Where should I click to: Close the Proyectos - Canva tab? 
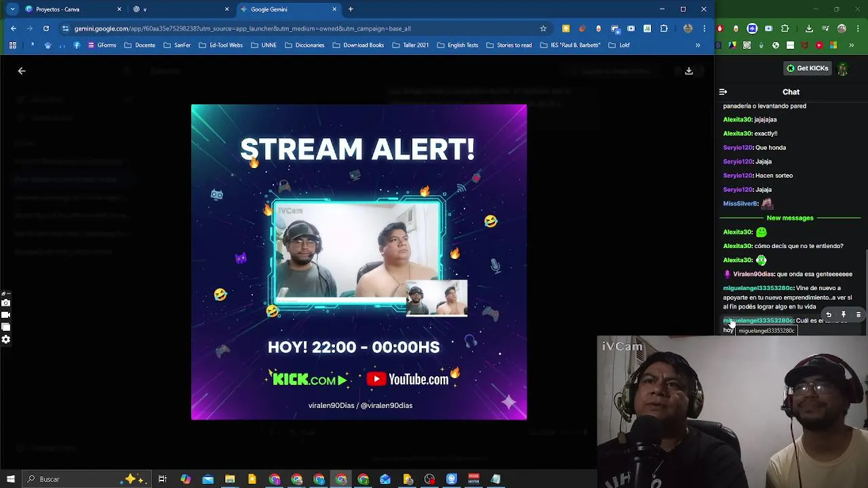click(119, 9)
